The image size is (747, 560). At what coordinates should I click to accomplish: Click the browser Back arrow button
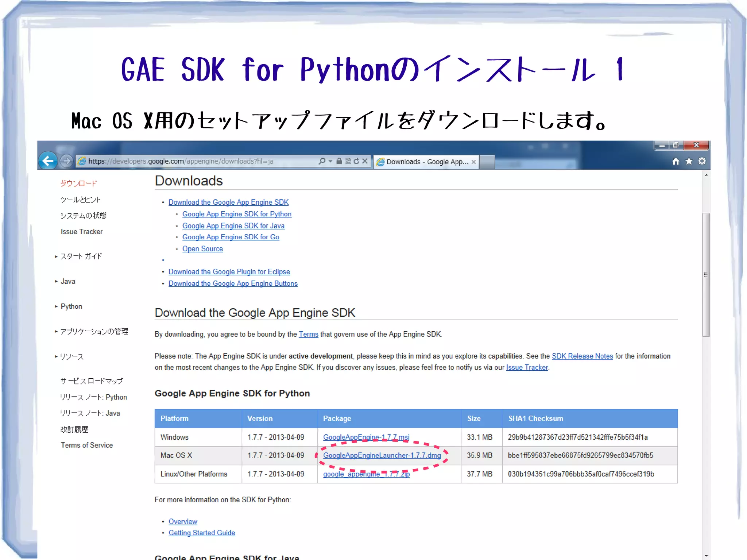tap(48, 161)
